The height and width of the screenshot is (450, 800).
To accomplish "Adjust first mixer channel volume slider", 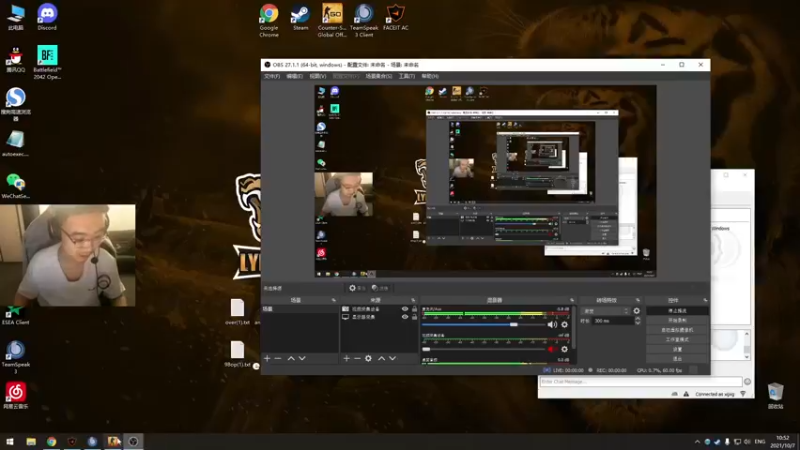I will click(483, 324).
